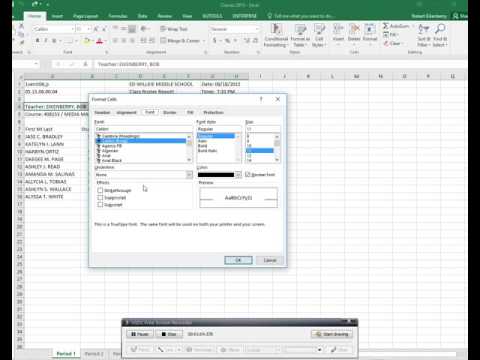Click the Accounting dollar format icon
This screenshot has width=480, height=360.
[x=215, y=41]
